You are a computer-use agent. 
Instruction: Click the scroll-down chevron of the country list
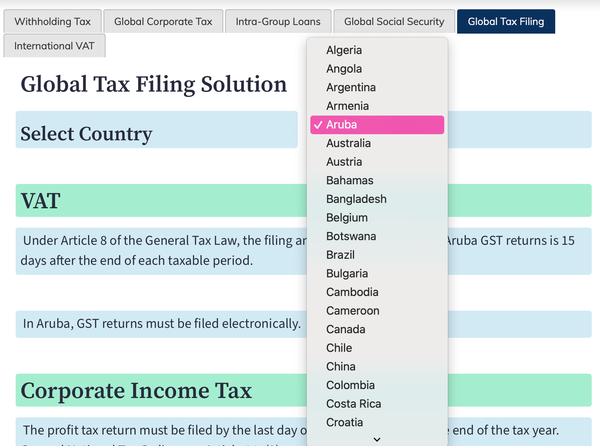click(377, 439)
